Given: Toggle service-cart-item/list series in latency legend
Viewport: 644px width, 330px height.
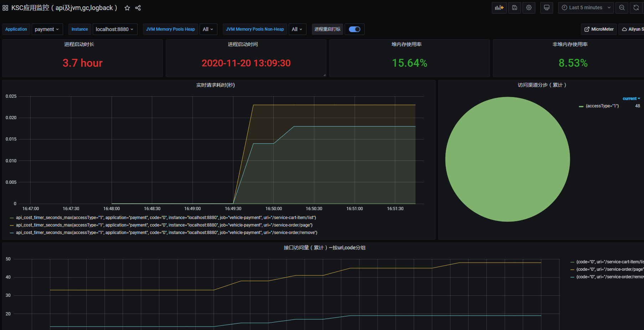Looking at the screenshot, I should tap(166, 218).
